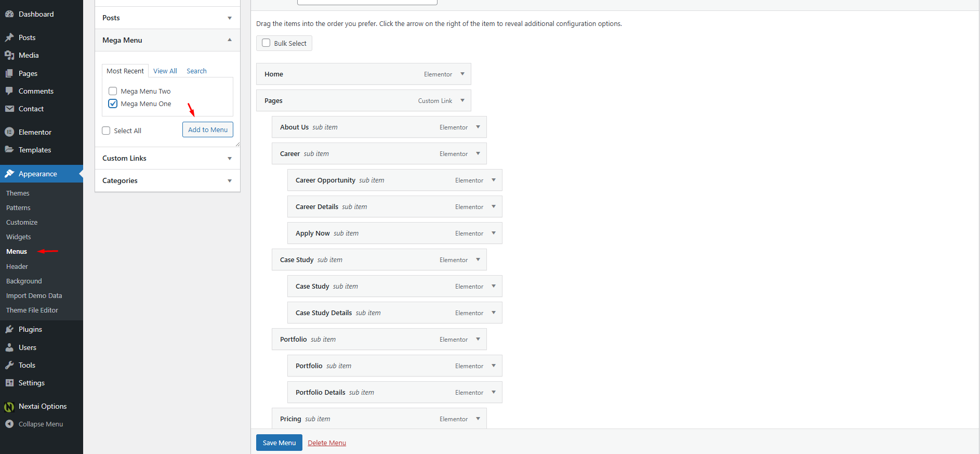This screenshot has width=980, height=454.
Task: Open Media via its sidebar icon
Action: [x=9, y=55]
